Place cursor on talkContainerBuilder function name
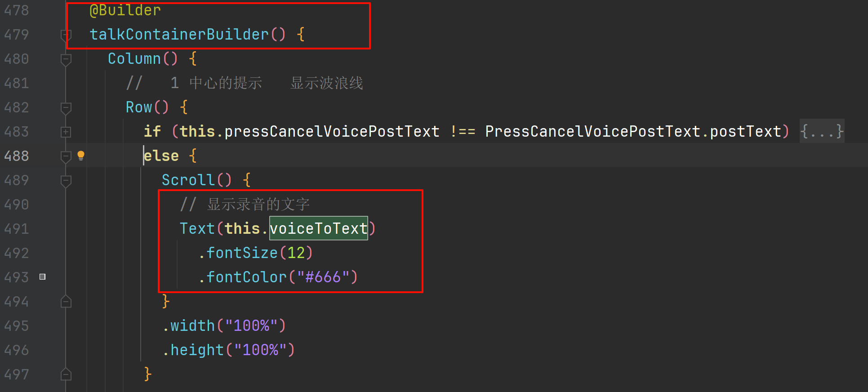The image size is (868, 392). coord(179,34)
